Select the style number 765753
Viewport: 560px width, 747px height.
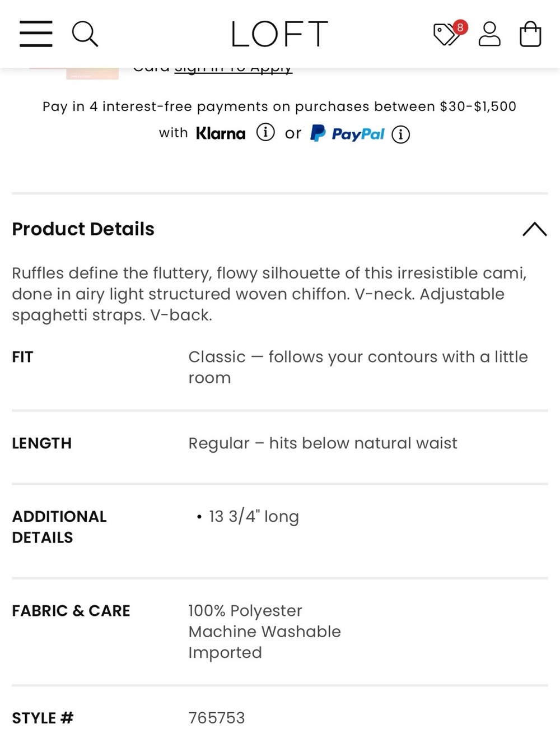point(217,718)
